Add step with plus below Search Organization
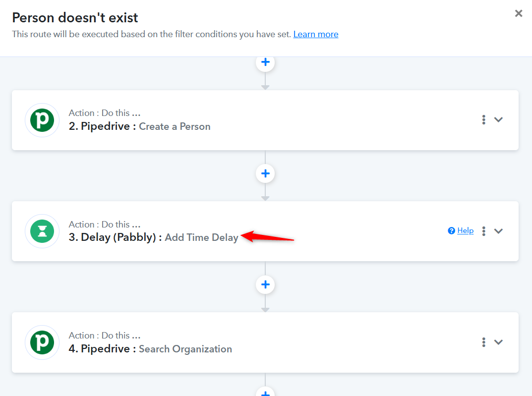 265,392
